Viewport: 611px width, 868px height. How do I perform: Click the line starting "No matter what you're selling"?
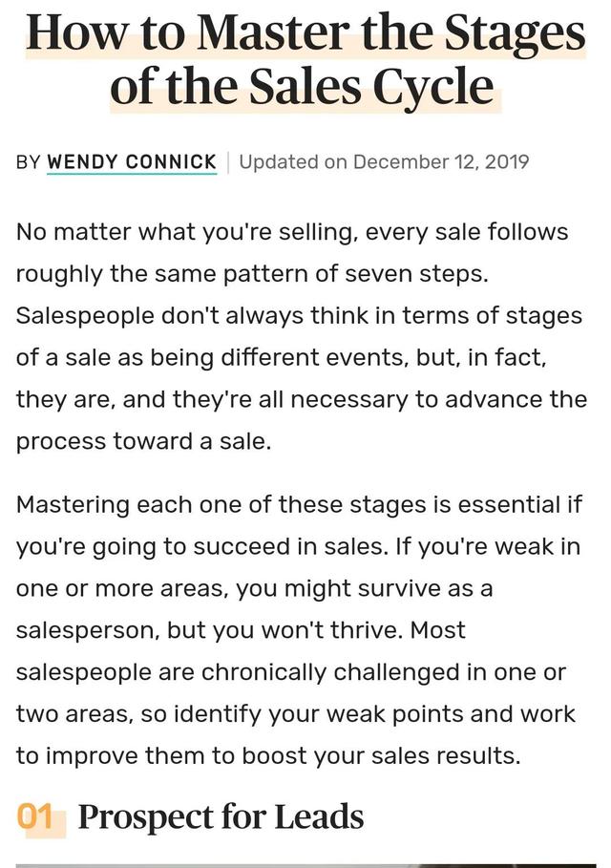[291, 232]
